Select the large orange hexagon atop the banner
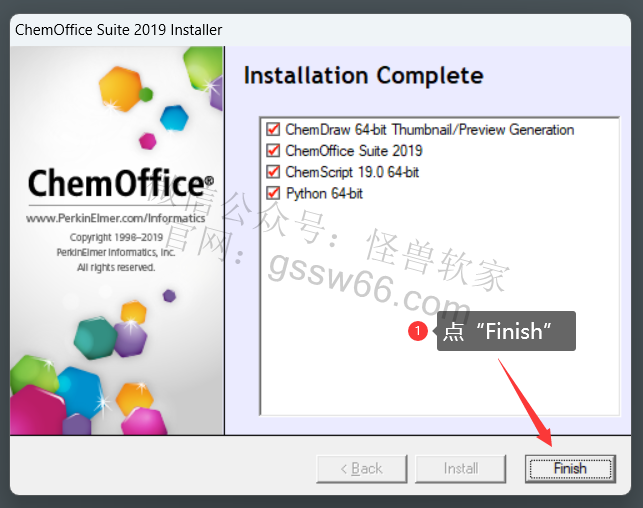 (120, 89)
